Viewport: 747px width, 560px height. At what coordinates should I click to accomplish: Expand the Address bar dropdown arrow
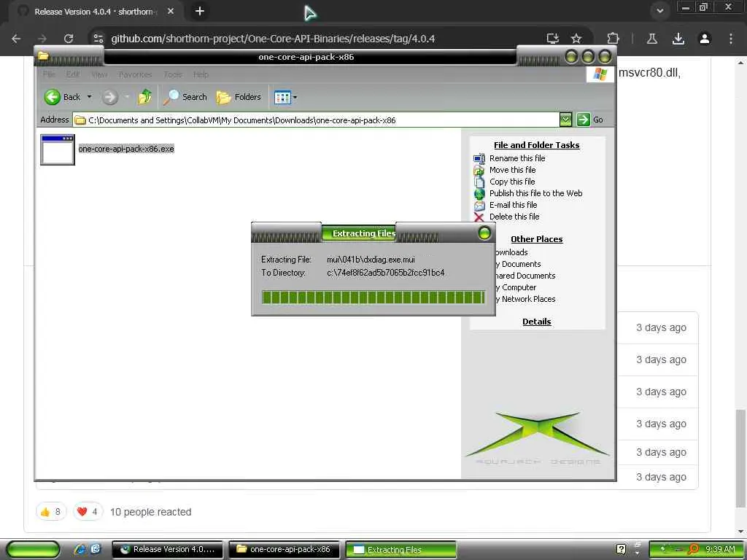coord(565,120)
